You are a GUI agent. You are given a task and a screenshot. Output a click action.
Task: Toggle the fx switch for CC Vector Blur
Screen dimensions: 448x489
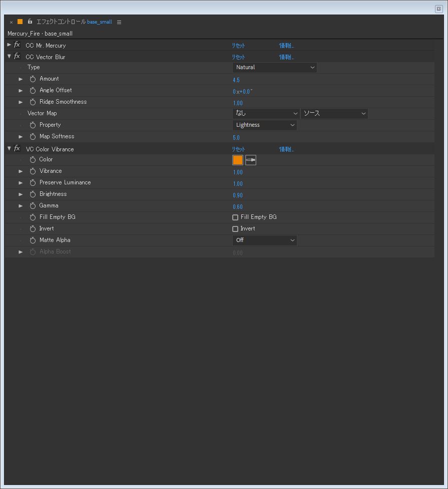coord(17,57)
